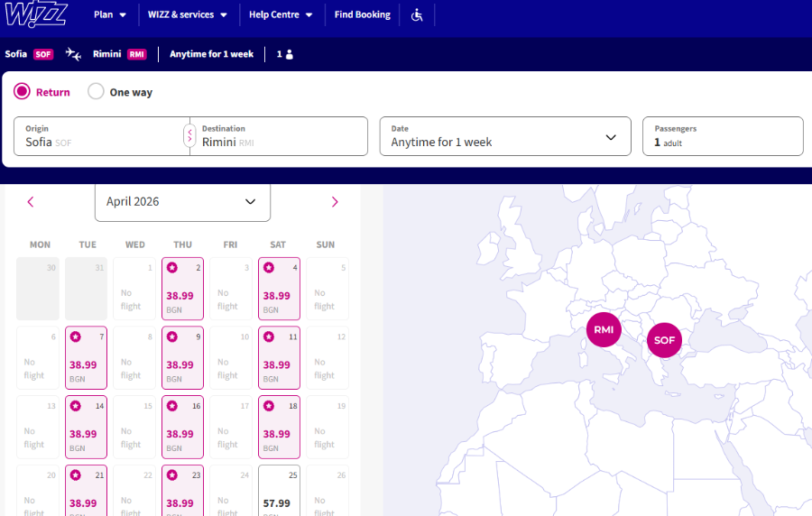The width and height of the screenshot is (812, 516).
Task: Choose the 38.99 BGN fare on April 18
Action: (279, 427)
